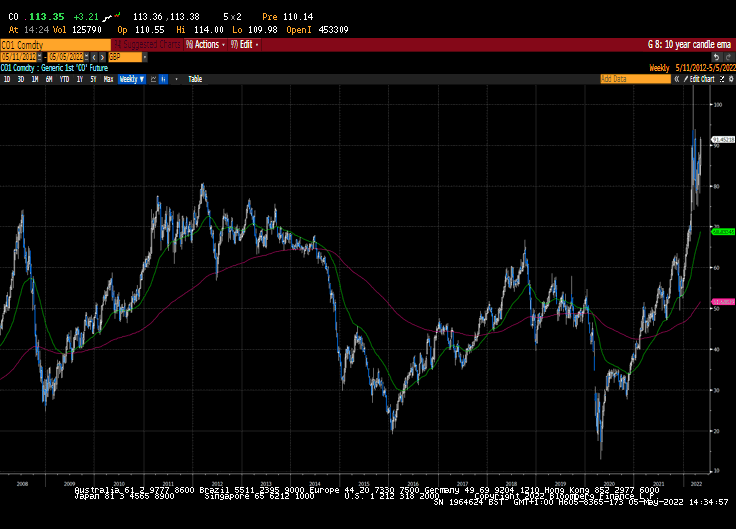Step date range forward with right arrow
Image resolution: width=736 pixels, height=529 pixels.
click(x=102, y=57)
